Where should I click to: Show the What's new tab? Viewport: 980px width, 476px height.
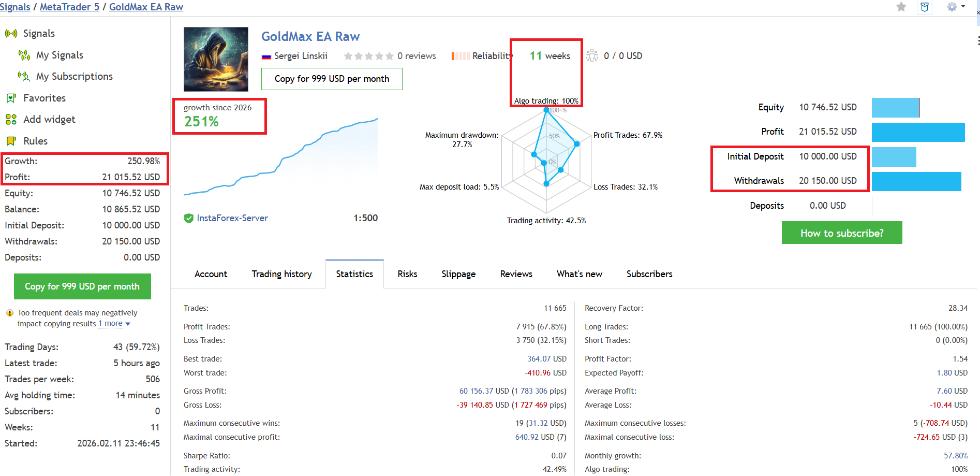[x=580, y=274]
